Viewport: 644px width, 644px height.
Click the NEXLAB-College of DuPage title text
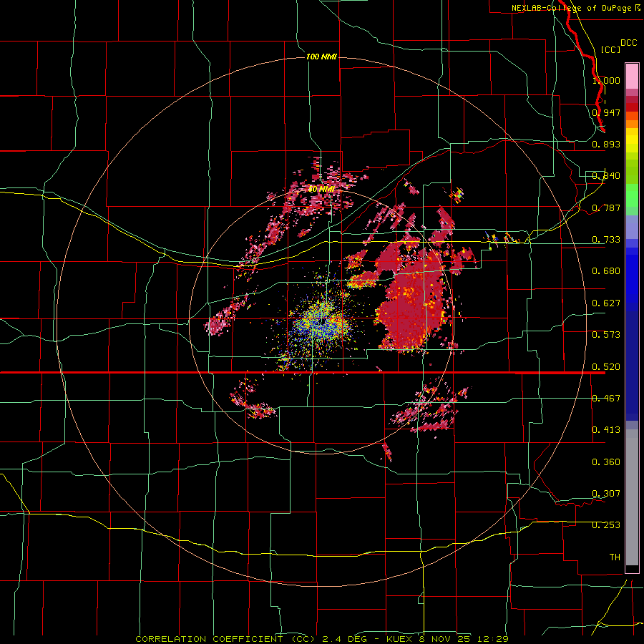tap(571, 8)
